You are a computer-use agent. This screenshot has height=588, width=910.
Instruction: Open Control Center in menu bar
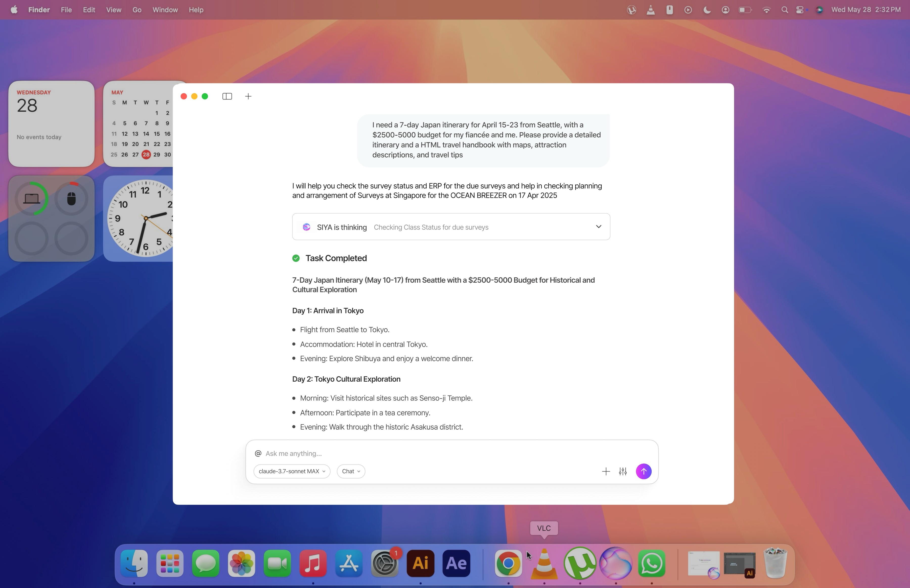point(800,10)
